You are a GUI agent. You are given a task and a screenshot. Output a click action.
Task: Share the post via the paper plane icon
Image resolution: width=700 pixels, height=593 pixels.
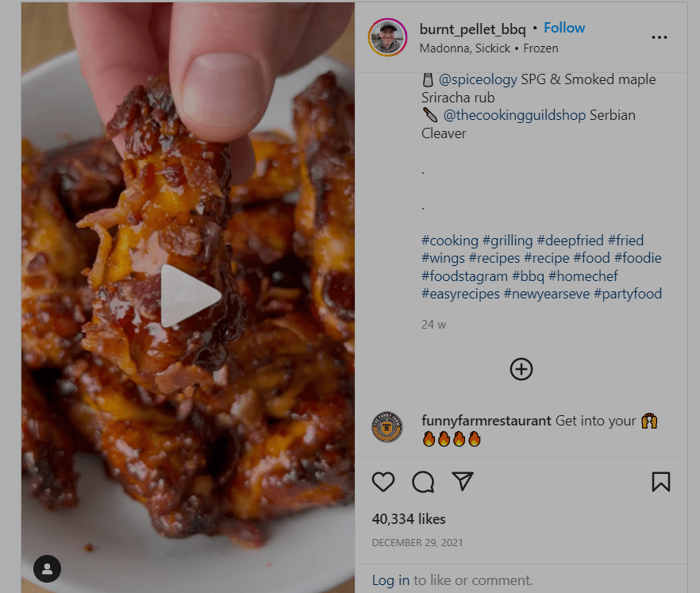click(x=463, y=480)
